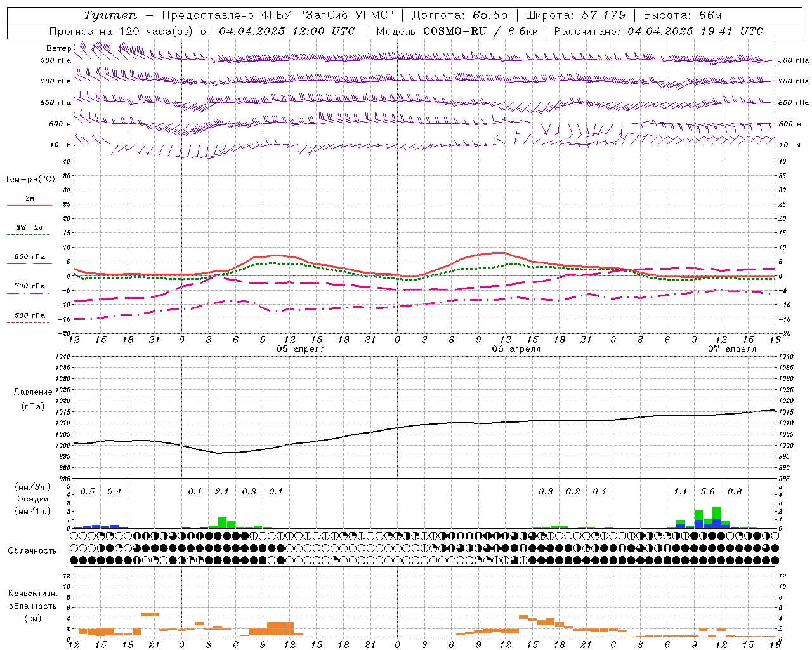
Task: Click the "0.2" precipitation total value
Action: pos(572,492)
